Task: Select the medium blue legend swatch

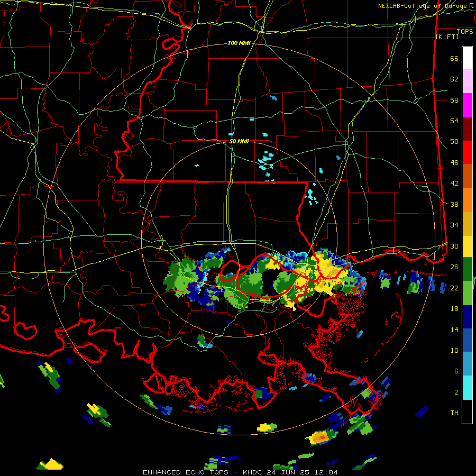Action: click(x=467, y=341)
